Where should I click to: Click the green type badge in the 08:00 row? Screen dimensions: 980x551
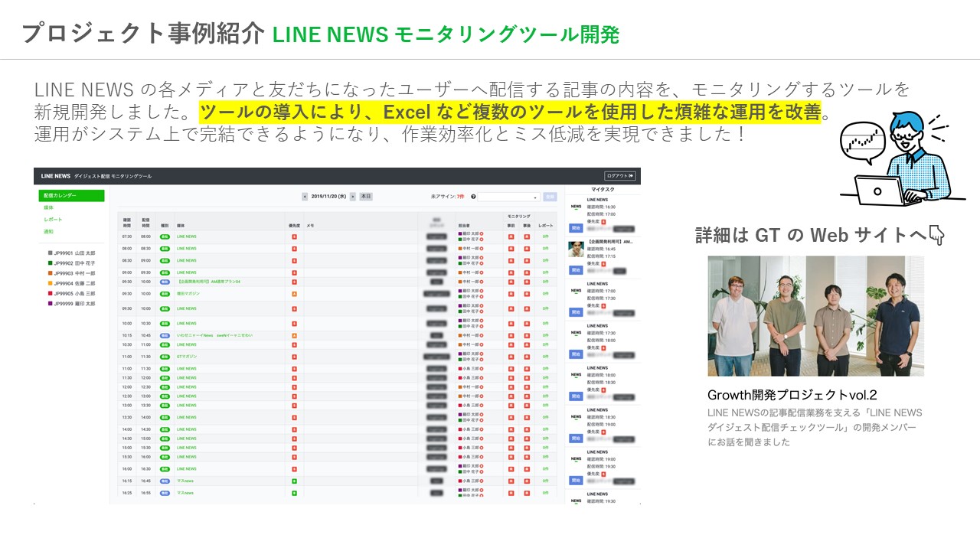click(165, 249)
